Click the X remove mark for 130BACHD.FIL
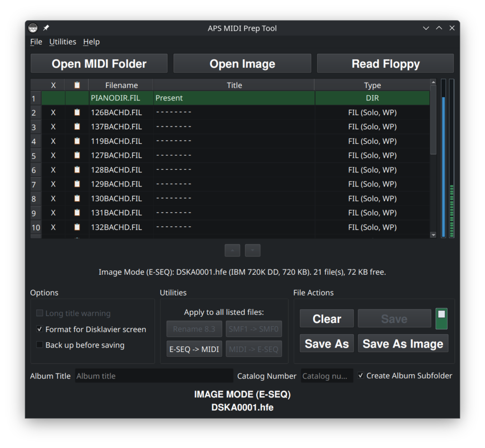485x448 pixels. (x=53, y=198)
